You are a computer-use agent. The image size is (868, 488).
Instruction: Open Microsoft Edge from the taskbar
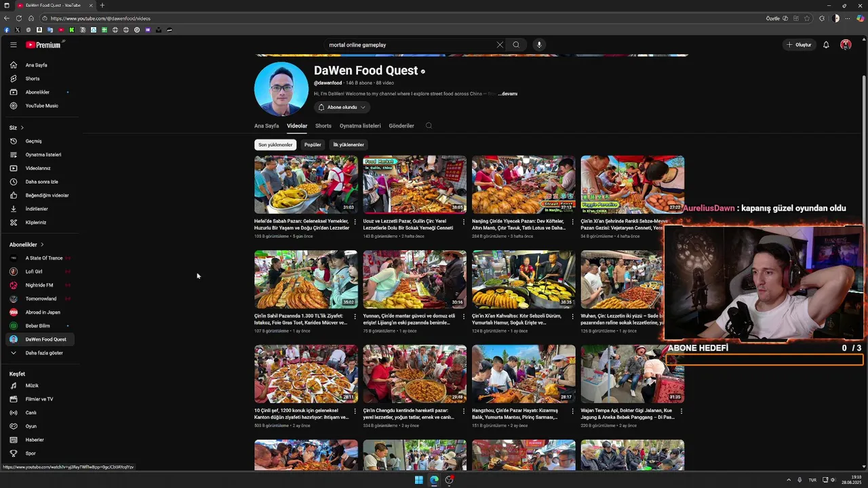pos(434,480)
